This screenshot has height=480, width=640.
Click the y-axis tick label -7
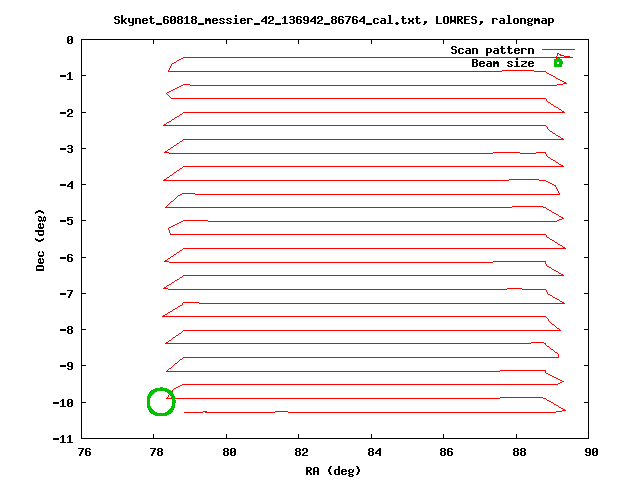pos(67,294)
